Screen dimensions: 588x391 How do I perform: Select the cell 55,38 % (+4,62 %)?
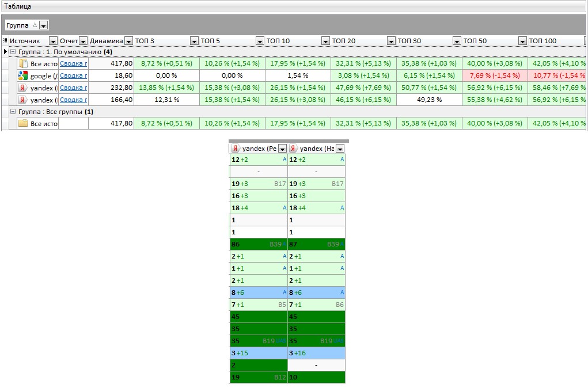(495, 100)
